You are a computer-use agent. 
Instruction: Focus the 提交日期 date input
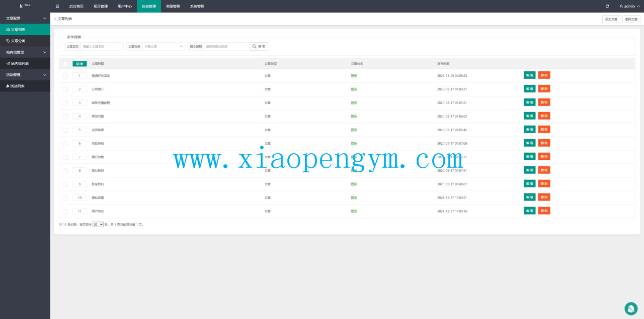pyautogui.click(x=225, y=46)
